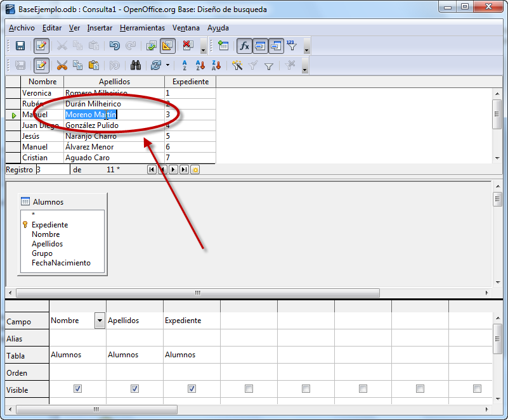The width and height of the screenshot is (508, 420).
Task: Select the Expediente column header in results
Action: point(190,82)
